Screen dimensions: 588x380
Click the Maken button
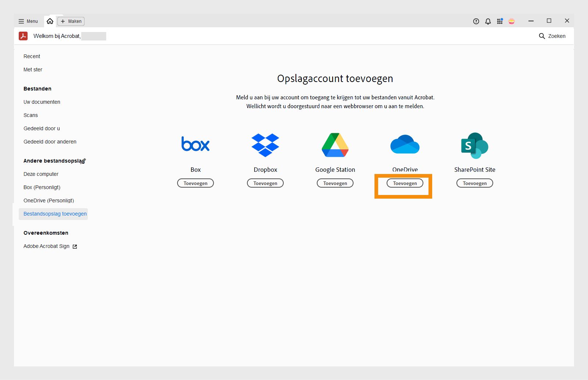71,21
